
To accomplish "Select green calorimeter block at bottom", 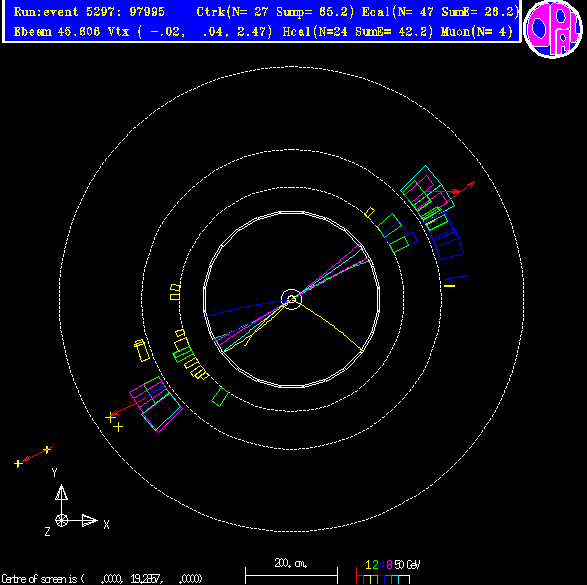I will [220, 397].
